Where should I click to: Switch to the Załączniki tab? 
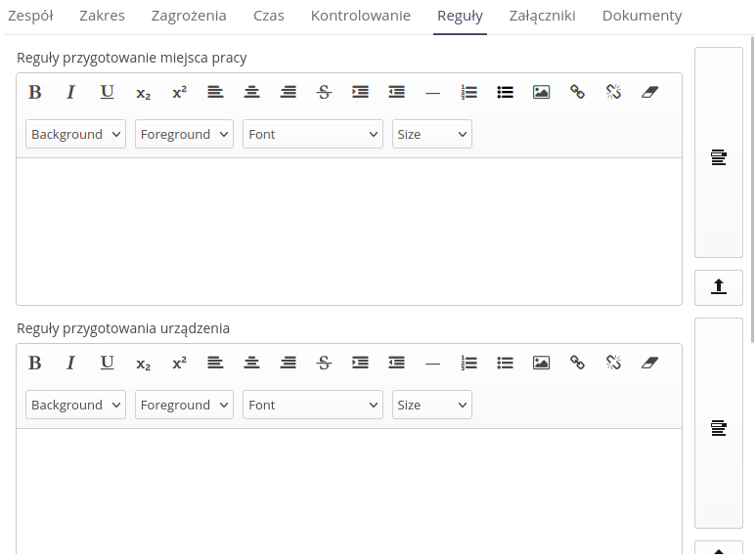coord(542,16)
